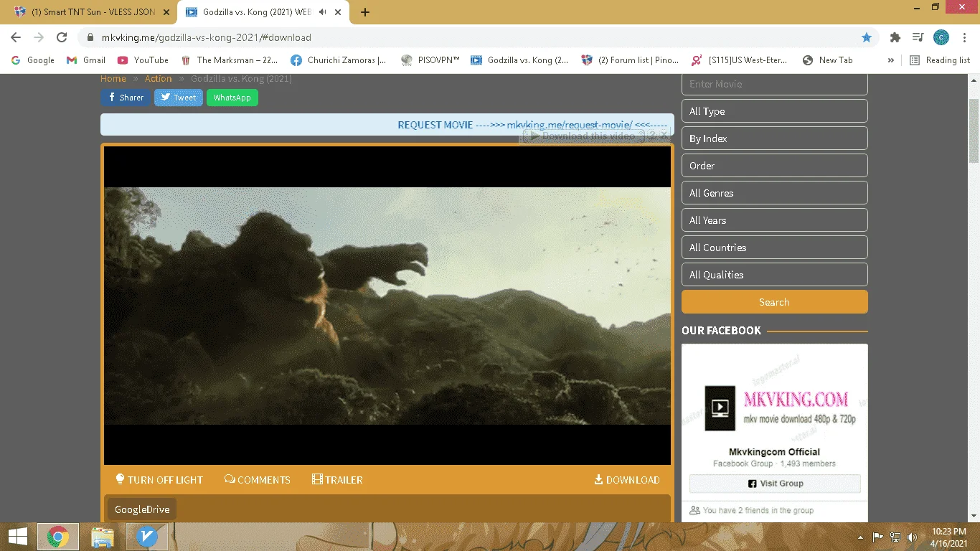Expand the hidden bookmarks overflow chevron
980x551 pixels.
click(x=891, y=60)
